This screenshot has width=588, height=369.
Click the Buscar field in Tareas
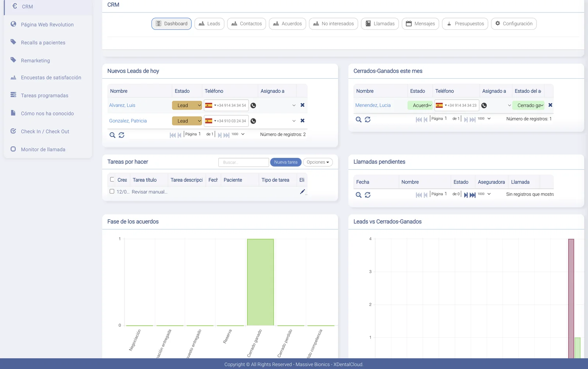click(243, 162)
